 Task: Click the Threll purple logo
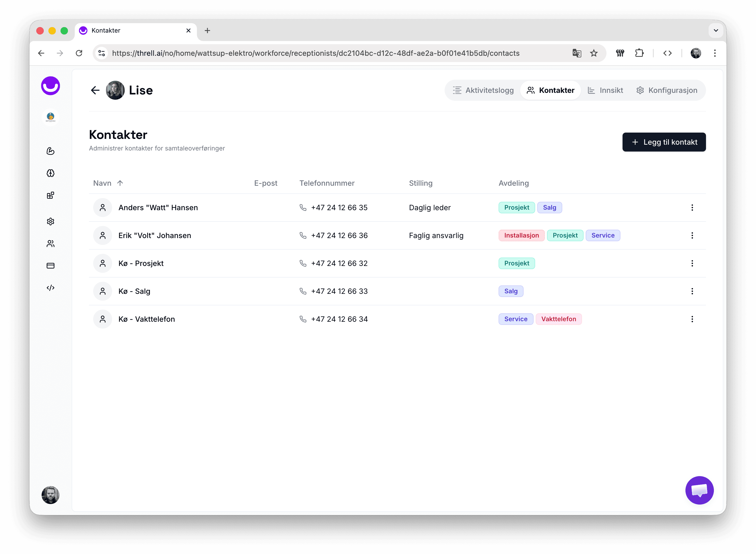(50, 86)
